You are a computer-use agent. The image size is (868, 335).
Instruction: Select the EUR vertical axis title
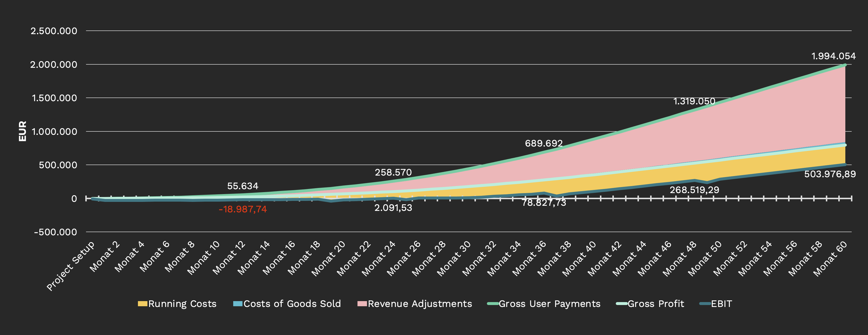coord(23,131)
